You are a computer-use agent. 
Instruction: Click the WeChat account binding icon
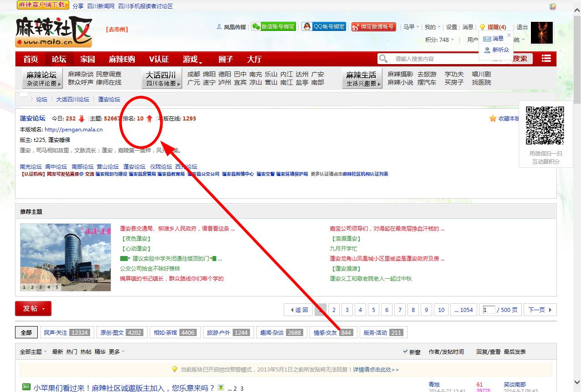coord(256,27)
